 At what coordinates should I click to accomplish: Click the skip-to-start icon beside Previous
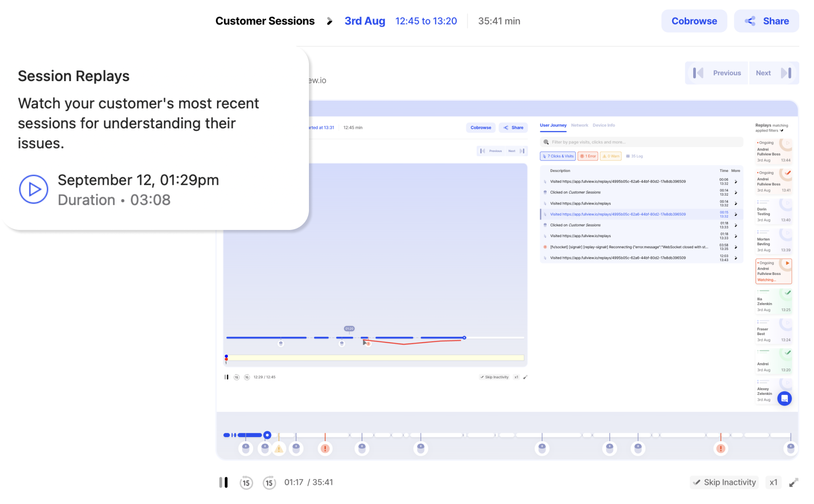click(698, 73)
